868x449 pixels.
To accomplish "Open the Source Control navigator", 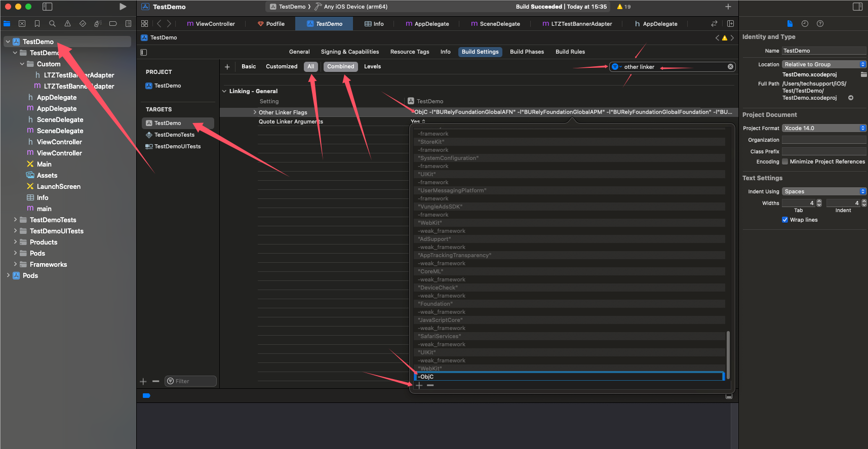I will pos(22,23).
